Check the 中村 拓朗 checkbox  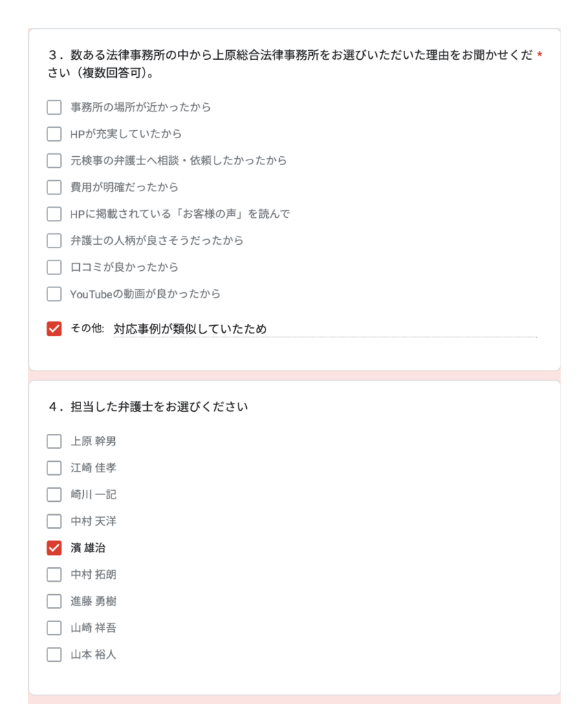tap(54, 575)
